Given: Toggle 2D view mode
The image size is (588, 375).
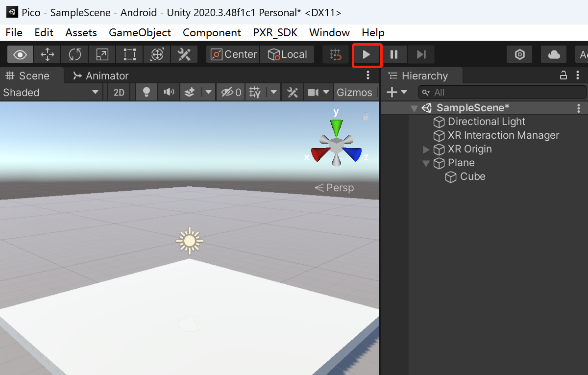Looking at the screenshot, I should [119, 92].
